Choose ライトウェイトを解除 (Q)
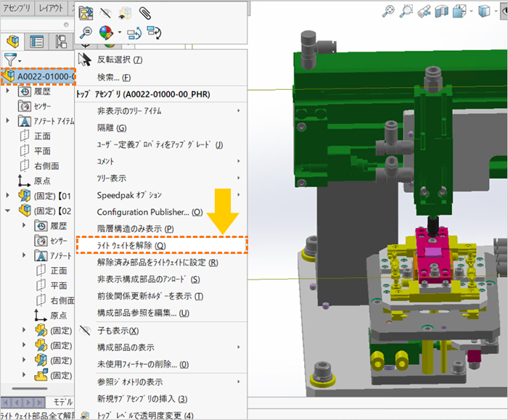The width and height of the screenshot is (508, 420). [x=162, y=245]
